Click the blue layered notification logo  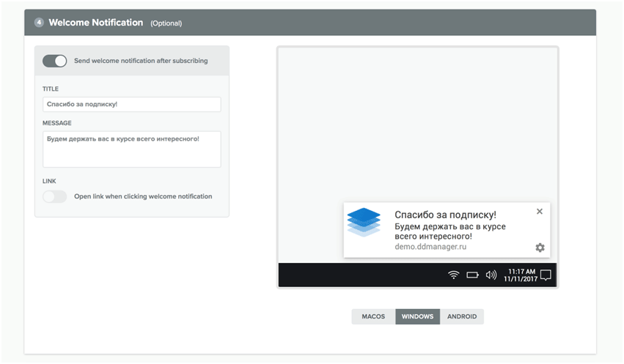click(364, 222)
